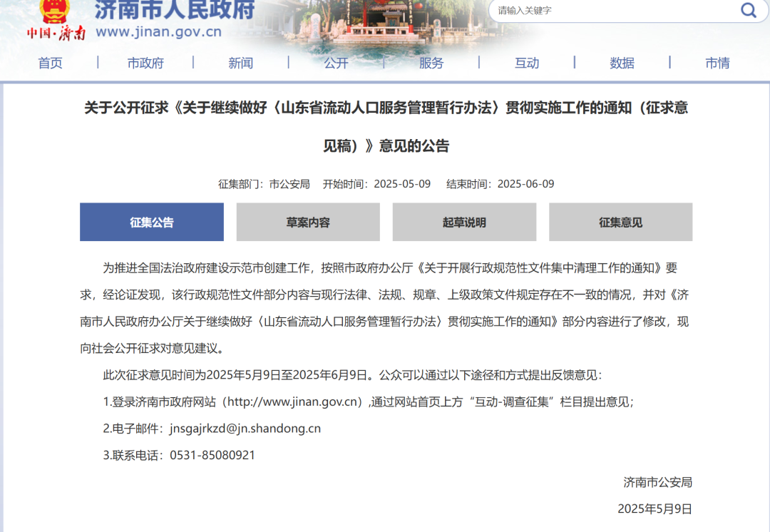Click the 济南市公安局 signature text
This screenshot has width=770, height=532.
(x=657, y=482)
